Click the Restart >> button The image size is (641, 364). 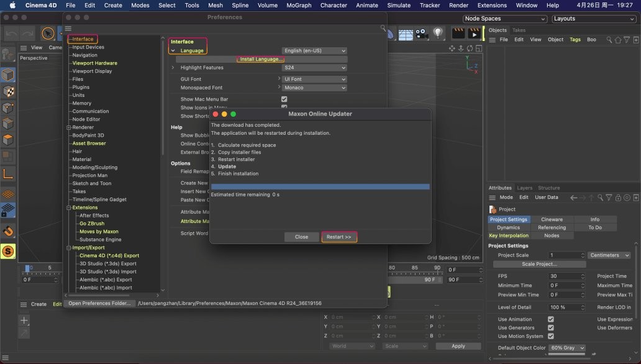(339, 237)
